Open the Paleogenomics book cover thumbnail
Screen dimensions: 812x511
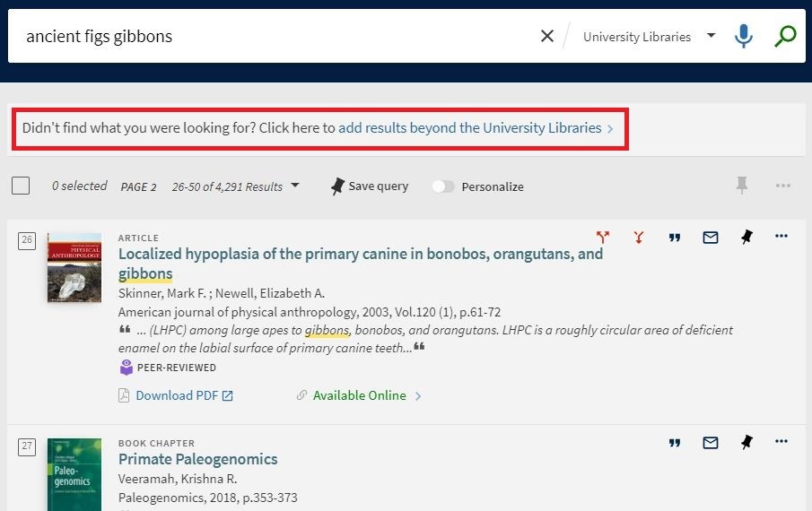74,474
